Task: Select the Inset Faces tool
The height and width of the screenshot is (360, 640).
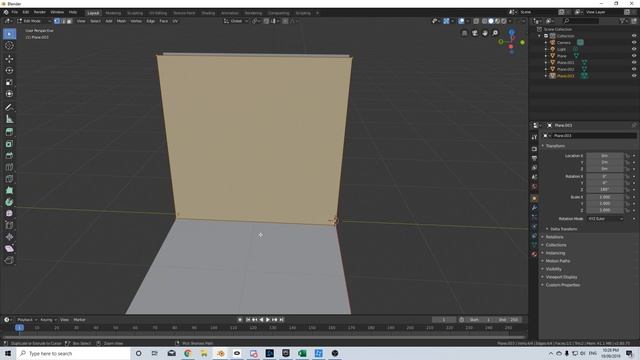Action: pyautogui.click(x=9, y=144)
